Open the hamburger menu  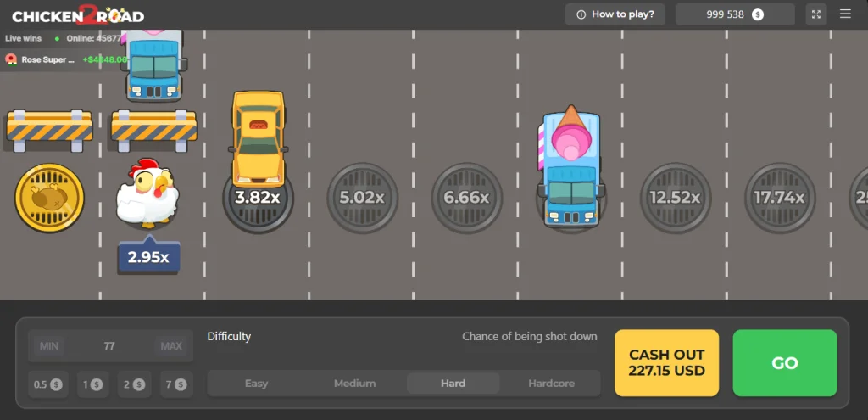click(x=845, y=14)
